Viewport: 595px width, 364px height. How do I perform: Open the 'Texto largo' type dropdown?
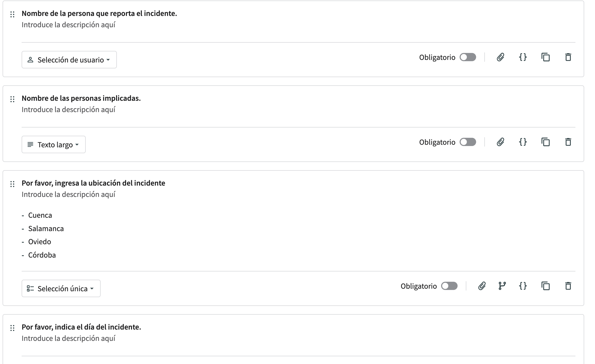pyautogui.click(x=53, y=144)
